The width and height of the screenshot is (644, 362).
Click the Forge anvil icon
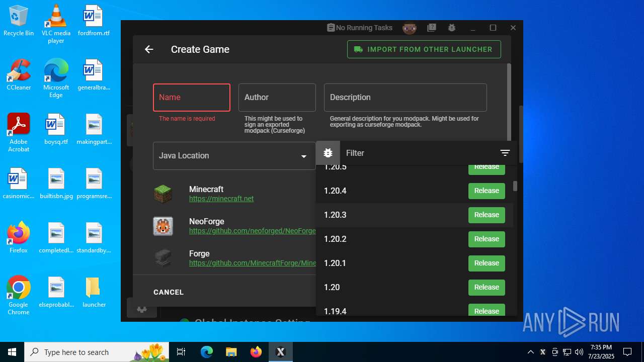pos(163,258)
